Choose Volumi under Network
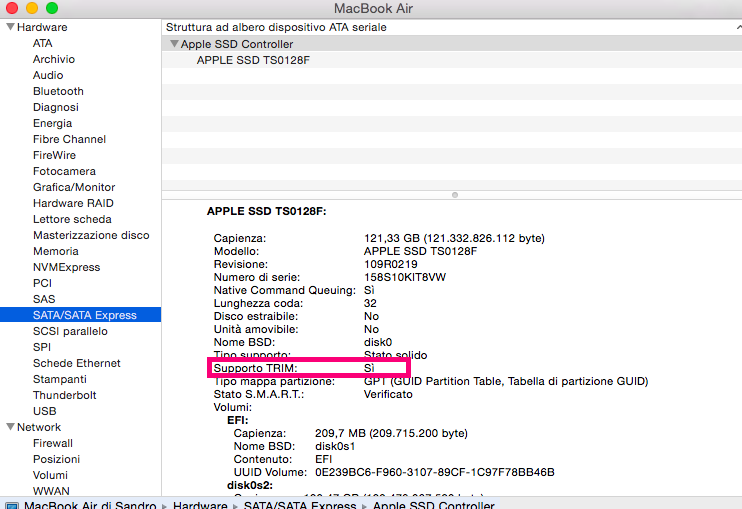This screenshot has width=742, height=509. pyautogui.click(x=50, y=475)
